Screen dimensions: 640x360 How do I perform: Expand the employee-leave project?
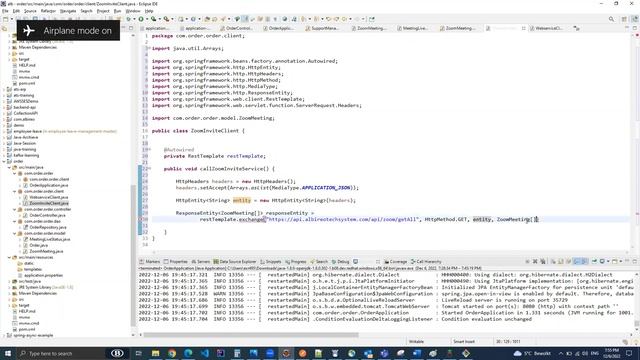(4, 131)
